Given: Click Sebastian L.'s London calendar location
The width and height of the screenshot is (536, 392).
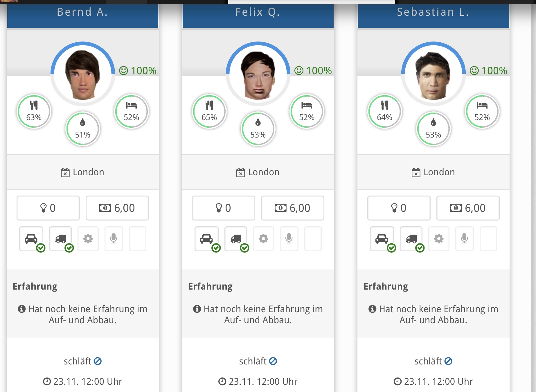Looking at the screenshot, I should pyautogui.click(x=433, y=172).
